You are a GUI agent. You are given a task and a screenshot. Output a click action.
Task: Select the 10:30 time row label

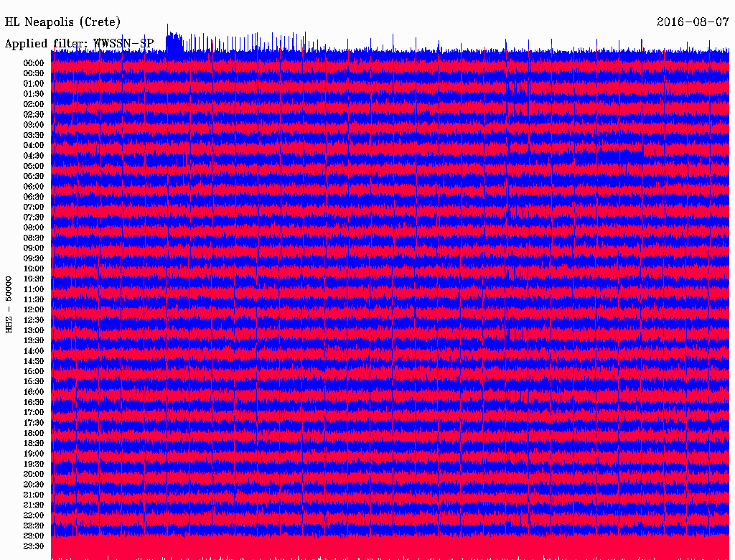pyautogui.click(x=34, y=279)
